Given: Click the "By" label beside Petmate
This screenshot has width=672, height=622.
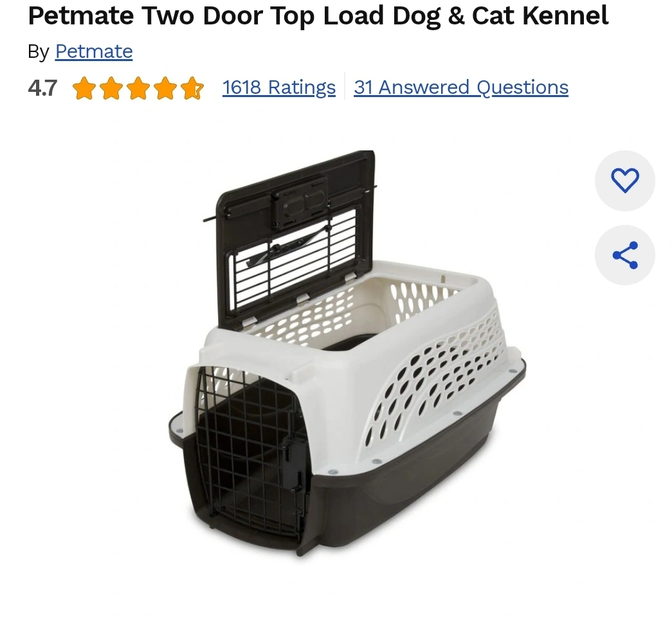Looking at the screenshot, I should [x=39, y=52].
